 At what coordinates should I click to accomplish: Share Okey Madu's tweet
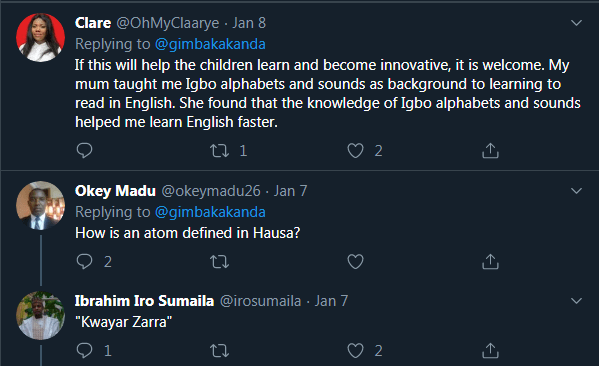click(x=491, y=262)
